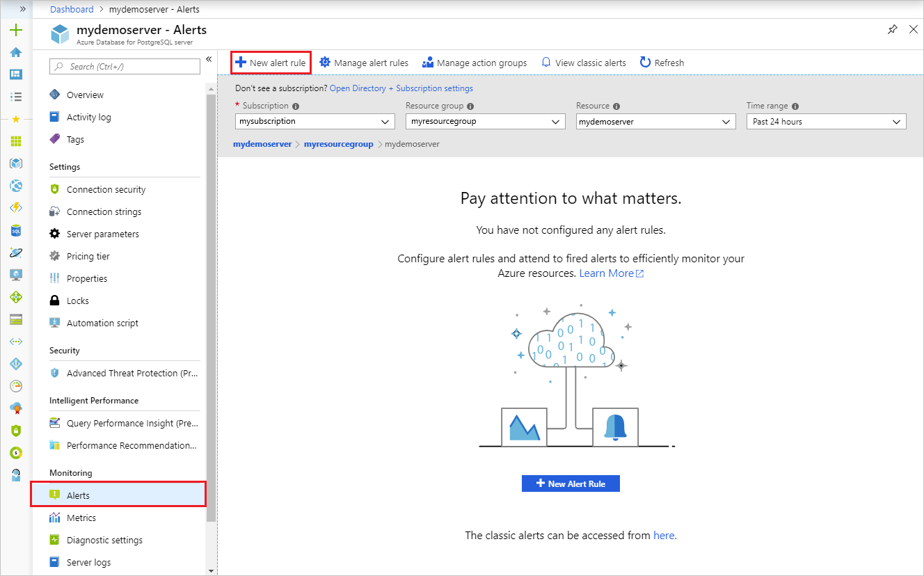
Task: Click Manage alert rules
Action: [x=364, y=63]
